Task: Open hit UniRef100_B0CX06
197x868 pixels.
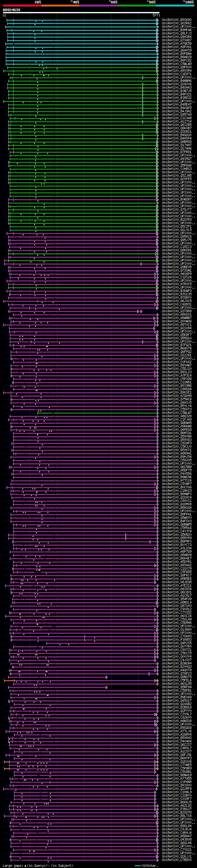Action: click(x=177, y=487)
